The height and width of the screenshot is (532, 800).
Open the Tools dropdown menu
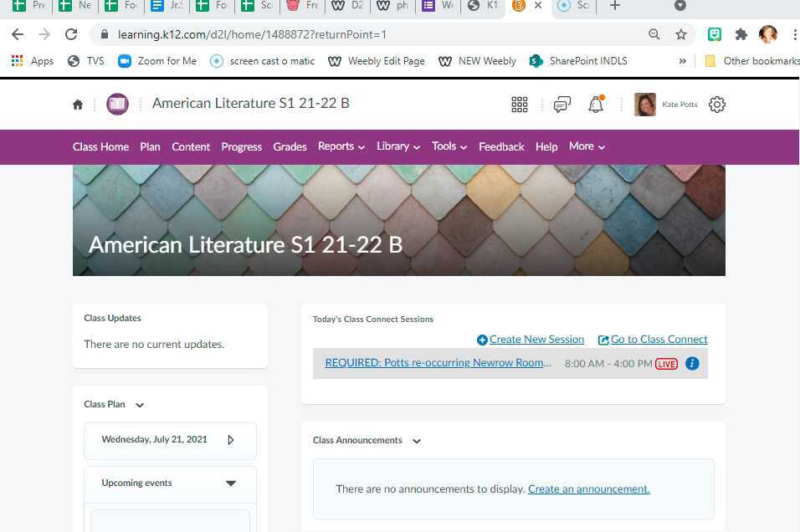pyautogui.click(x=449, y=146)
